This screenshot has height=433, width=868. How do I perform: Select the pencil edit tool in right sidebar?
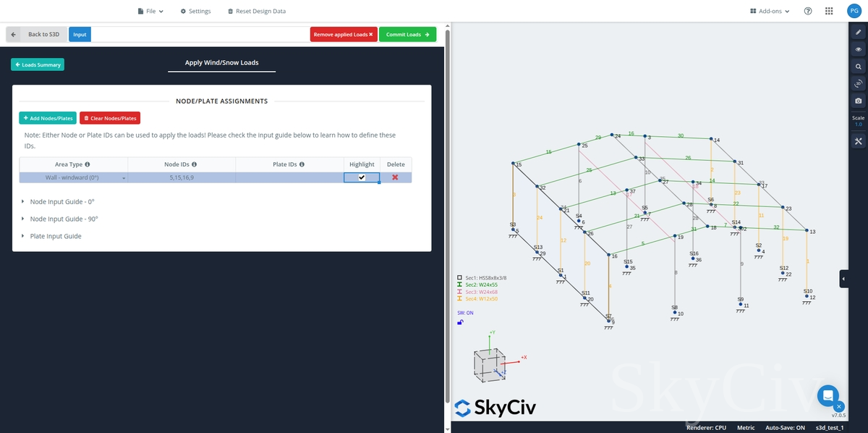(858, 33)
